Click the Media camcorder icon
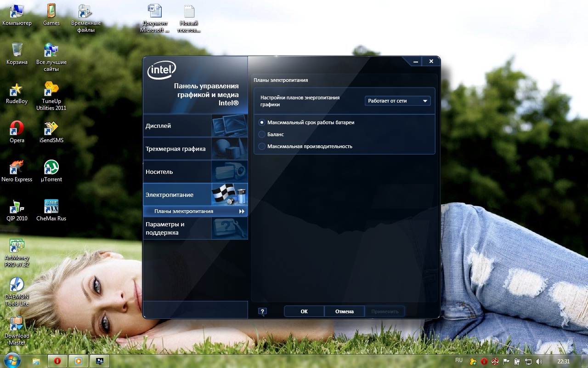 click(229, 172)
